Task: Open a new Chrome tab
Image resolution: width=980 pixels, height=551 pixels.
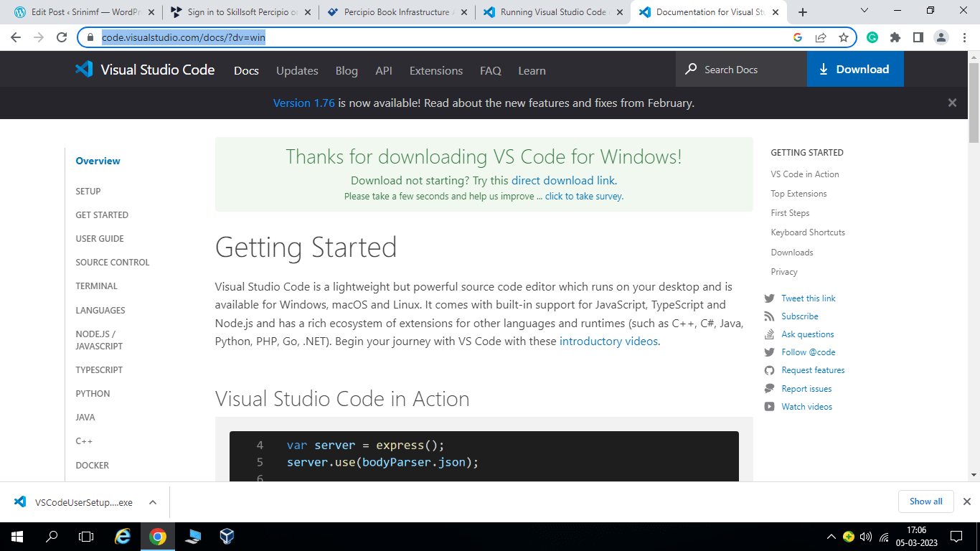Action: 802,12
